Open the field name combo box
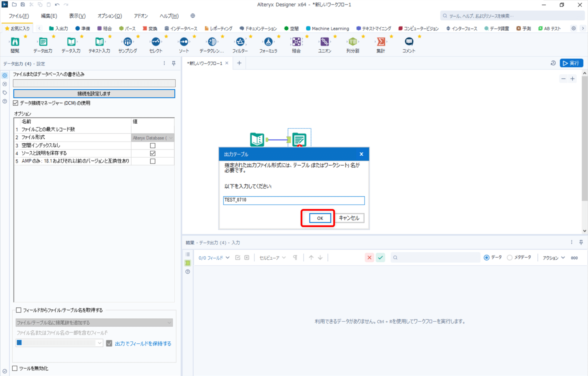This screenshot has height=376, width=588. [59, 343]
